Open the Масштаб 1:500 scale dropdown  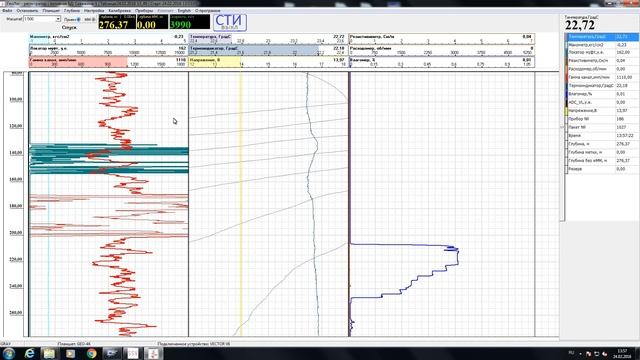pyautogui.click(x=42, y=19)
